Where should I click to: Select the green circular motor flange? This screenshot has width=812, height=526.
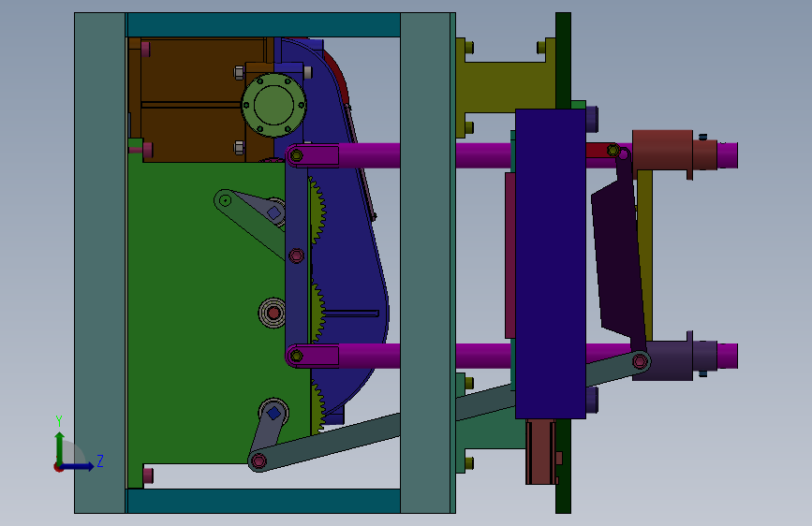pos(273,105)
